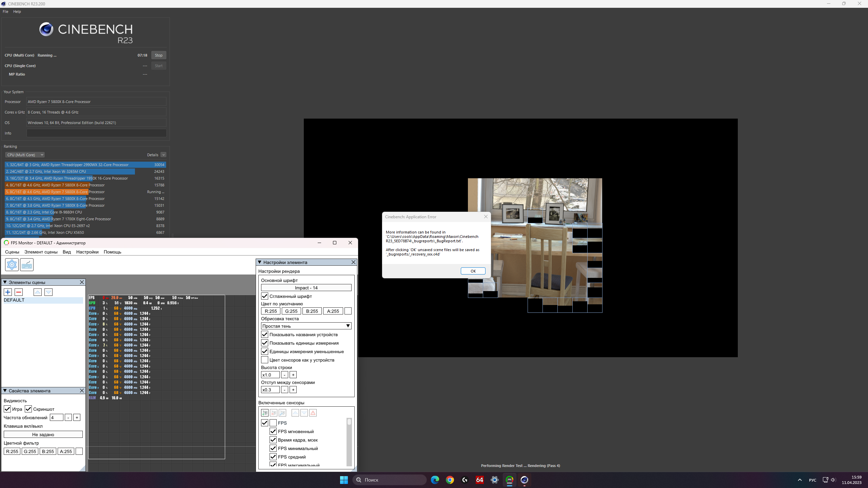Open AIDA64 from the taskbar
The image size is (868, 488).
pos(479,480)
